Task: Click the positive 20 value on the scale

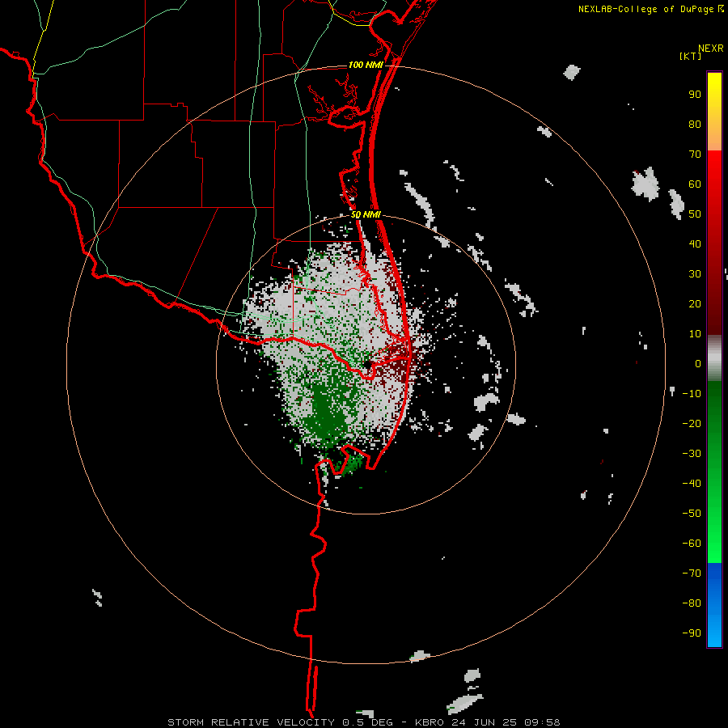Action: (695, 304)
